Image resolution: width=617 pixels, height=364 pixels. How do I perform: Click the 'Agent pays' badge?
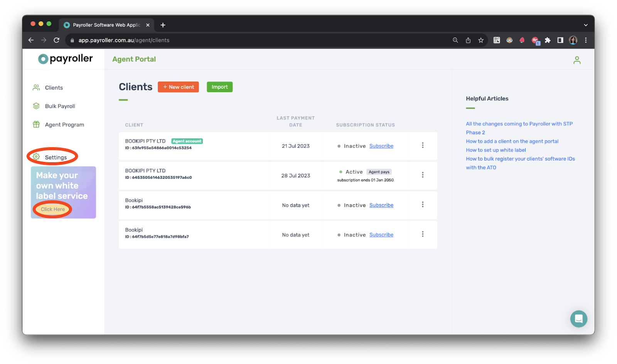pyautogui.click(x=379, y=172)
